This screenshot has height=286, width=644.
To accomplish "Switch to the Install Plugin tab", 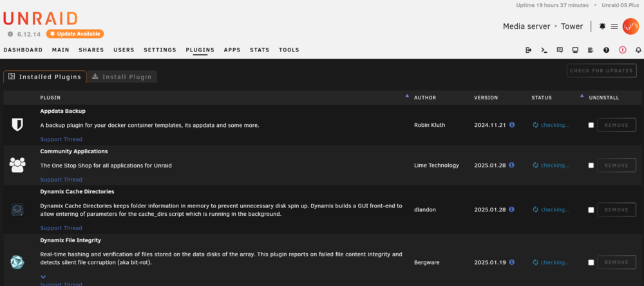I will [122, 77].
